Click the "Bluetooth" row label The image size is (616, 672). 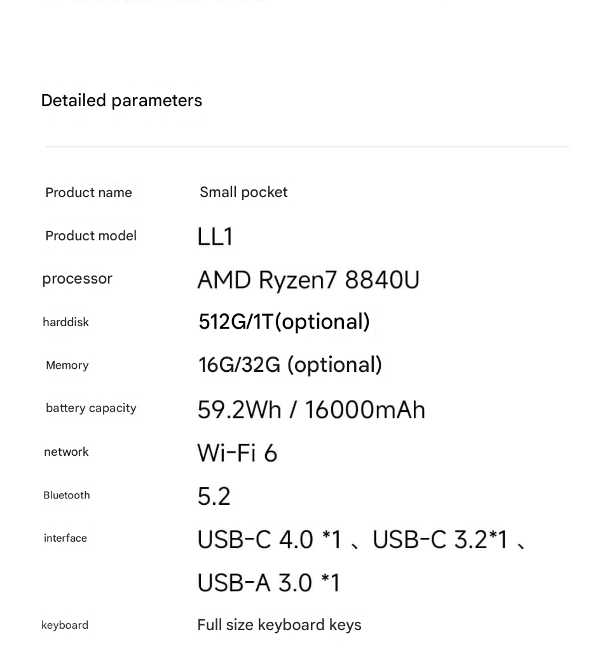66,495
